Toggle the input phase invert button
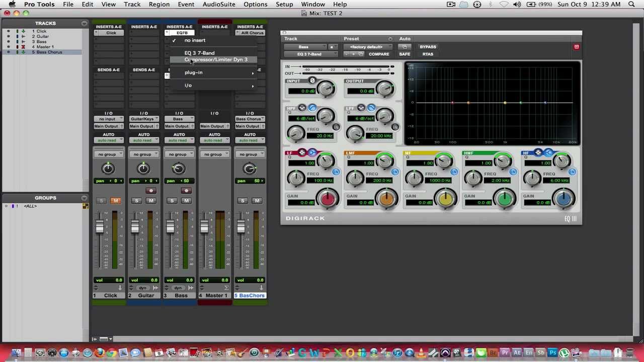The width and height of the screenshot is (644, 362). point(312,80)
